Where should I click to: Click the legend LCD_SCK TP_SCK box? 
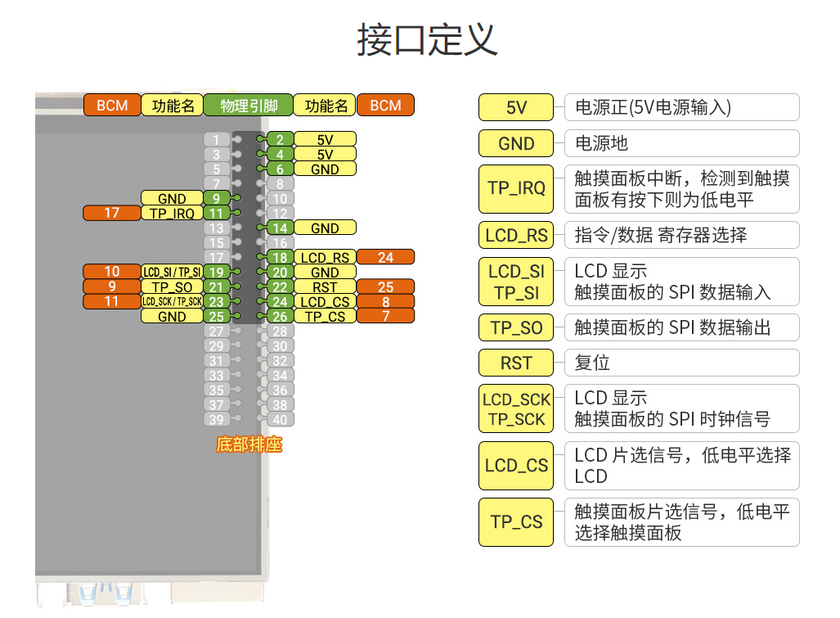coord(516,408)
